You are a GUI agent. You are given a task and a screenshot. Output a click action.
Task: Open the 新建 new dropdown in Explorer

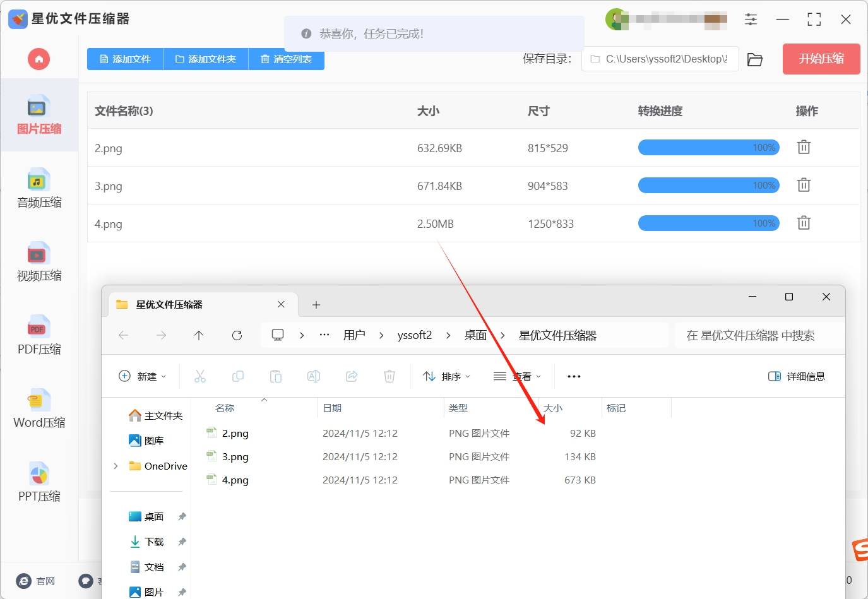tap(143, 376)
